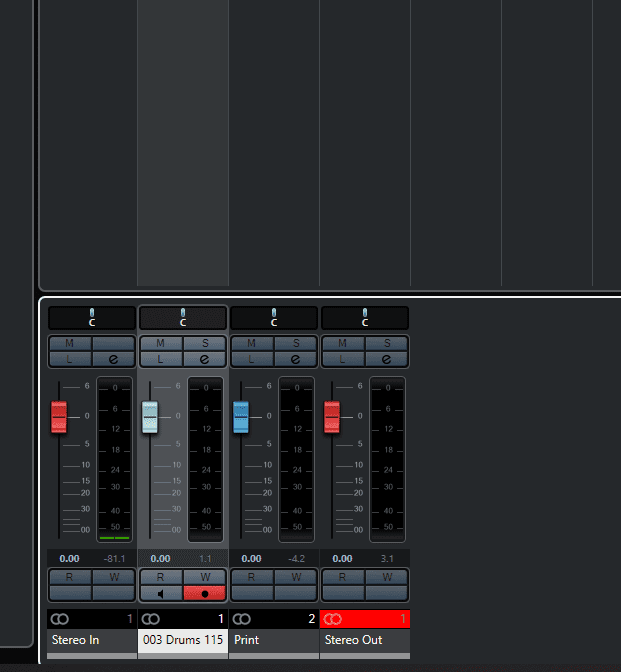
Task: Enable Write automation on Print channel
Action: coord(295,577)
